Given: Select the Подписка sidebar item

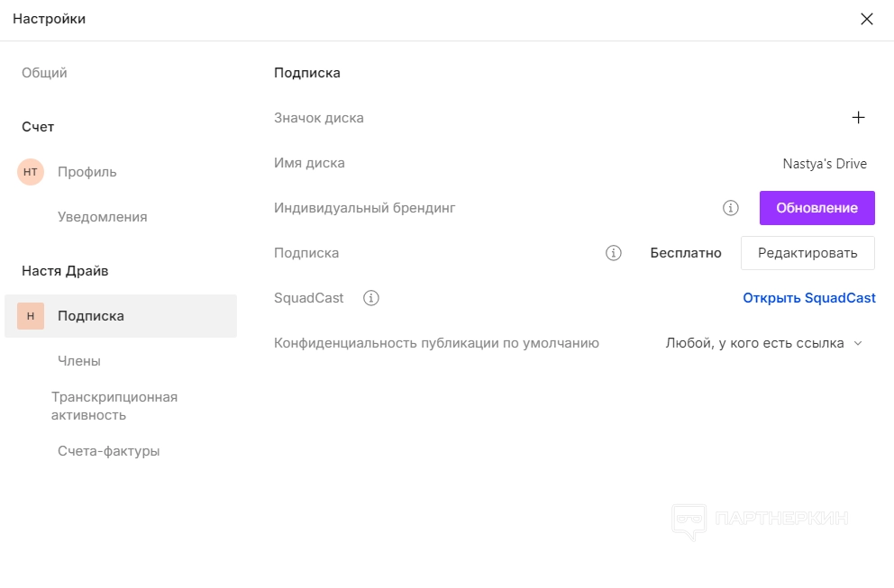Looking at the screenshot, I should click(x=91, y=316).
